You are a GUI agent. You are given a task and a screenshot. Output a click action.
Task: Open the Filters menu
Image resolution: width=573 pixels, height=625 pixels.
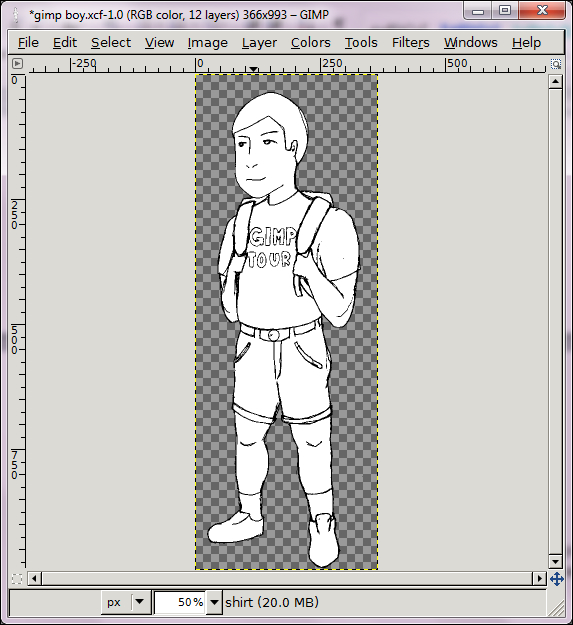[410, 42]
